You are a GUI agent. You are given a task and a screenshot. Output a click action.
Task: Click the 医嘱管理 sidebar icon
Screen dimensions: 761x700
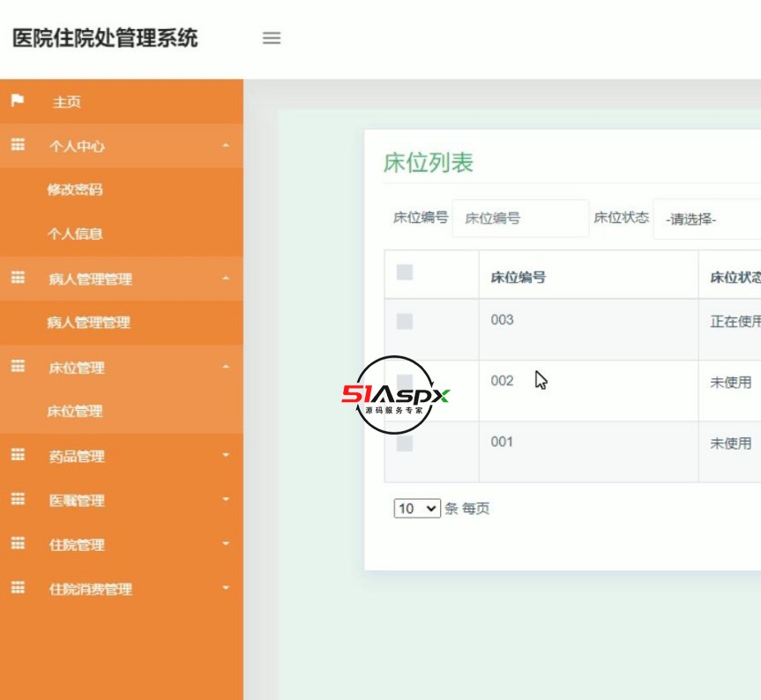click(x=17, y=501)
